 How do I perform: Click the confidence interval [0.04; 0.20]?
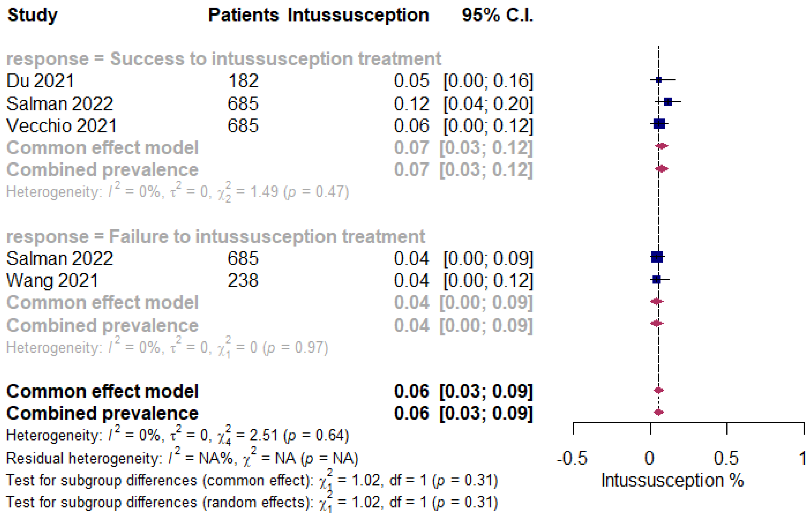pyautogui.click(x=488, y=104)
